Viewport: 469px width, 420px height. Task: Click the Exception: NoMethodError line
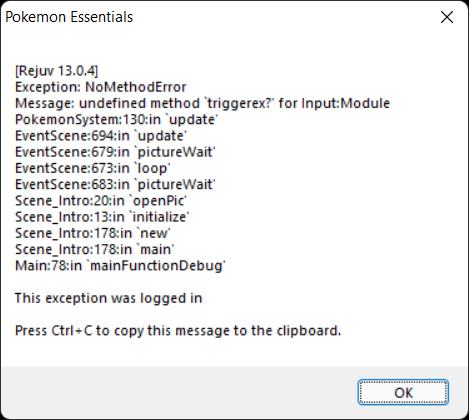coord(101,87)
